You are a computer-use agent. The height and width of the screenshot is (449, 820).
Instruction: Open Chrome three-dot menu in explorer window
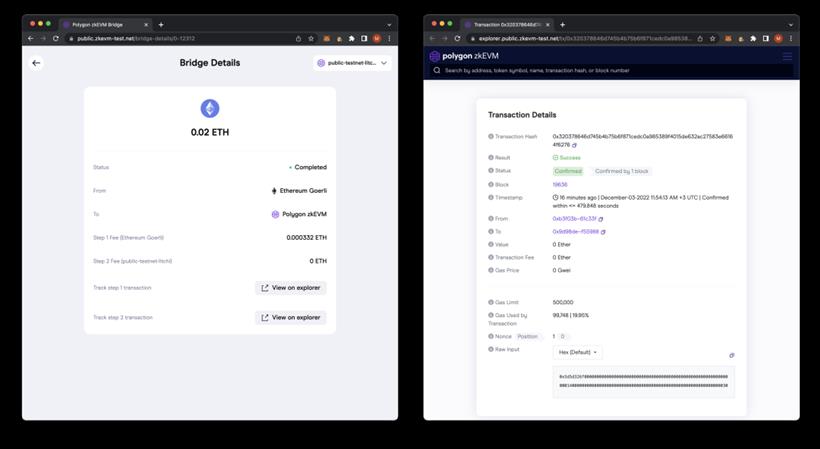(791, 39)
